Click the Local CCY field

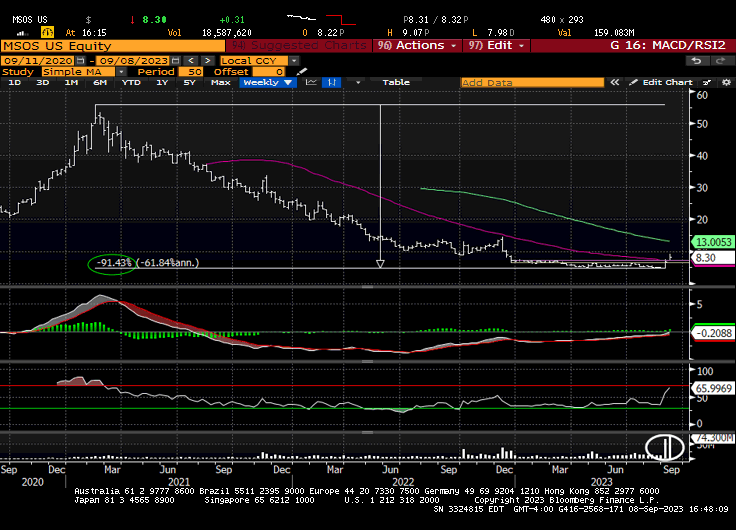(254, 61)
